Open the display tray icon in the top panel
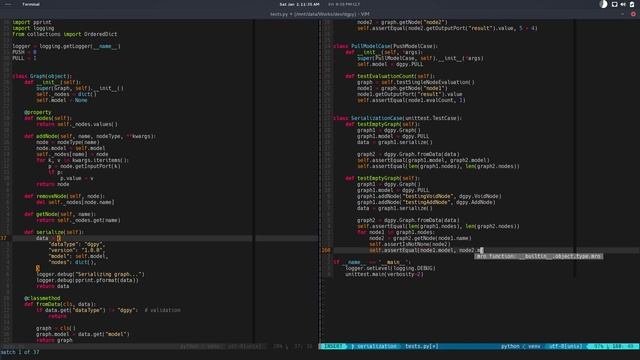The height and width of the screenshot is (360, 640). tap(614, 4)
